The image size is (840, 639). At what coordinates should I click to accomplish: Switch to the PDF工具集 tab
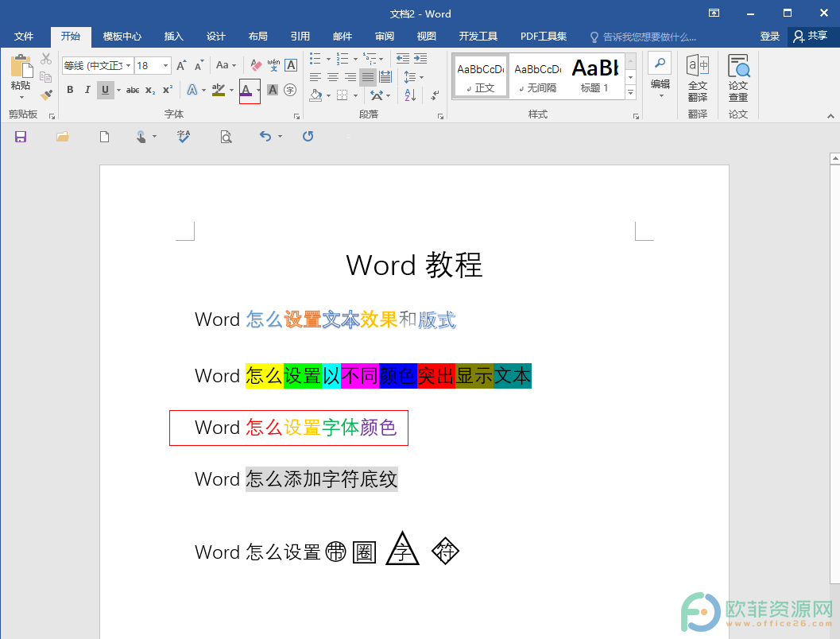click(544, 37)
